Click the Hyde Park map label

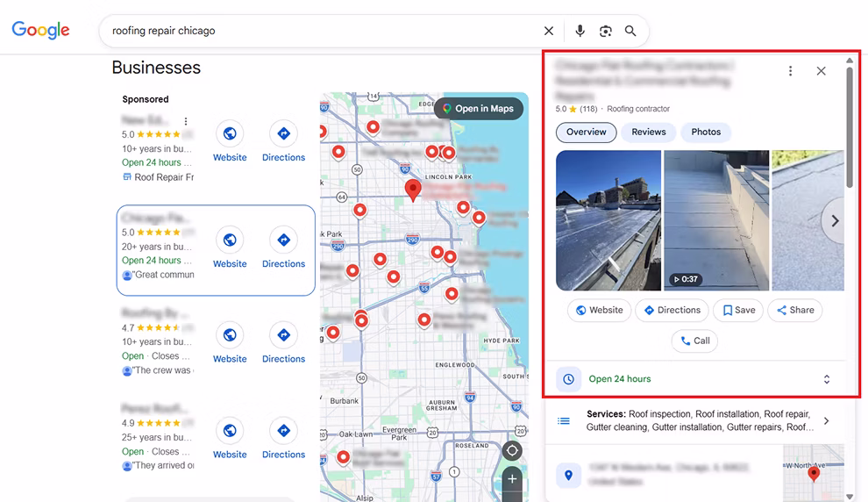502,341
